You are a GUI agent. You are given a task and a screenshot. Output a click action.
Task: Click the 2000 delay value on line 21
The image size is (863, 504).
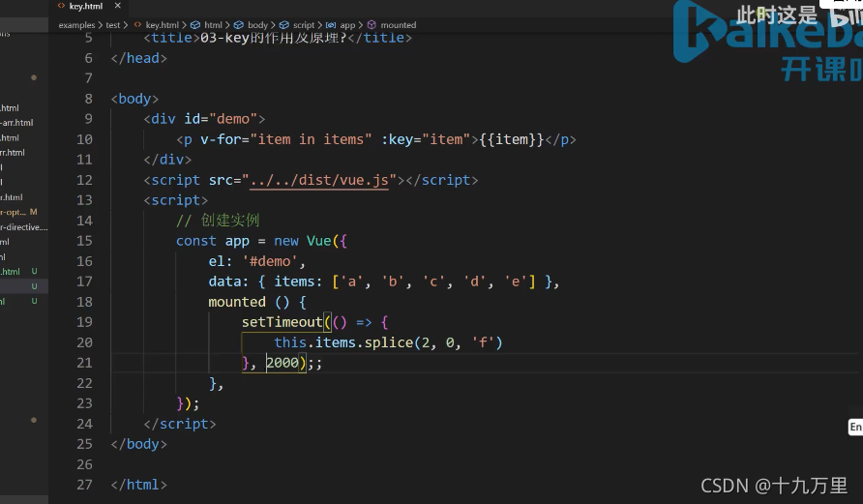[x=283, y=363]
